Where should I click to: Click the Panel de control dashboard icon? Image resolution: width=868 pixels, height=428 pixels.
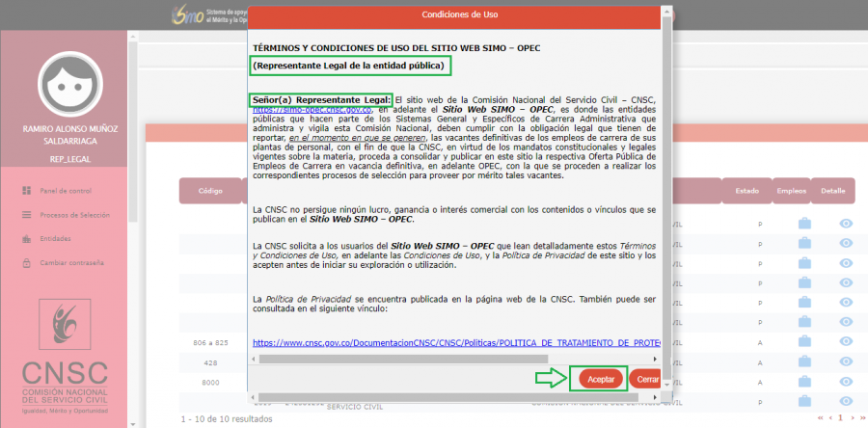click(x=26, y=191)
